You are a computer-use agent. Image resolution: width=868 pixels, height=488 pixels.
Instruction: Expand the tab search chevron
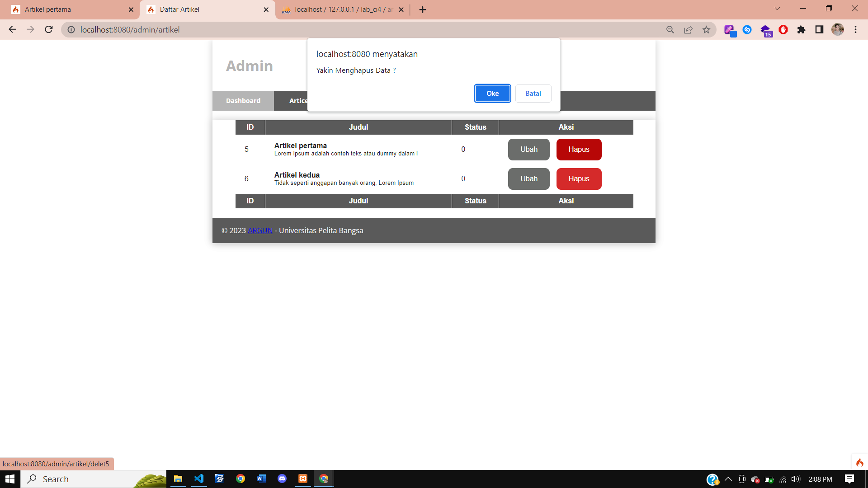(x=777, y=9)
